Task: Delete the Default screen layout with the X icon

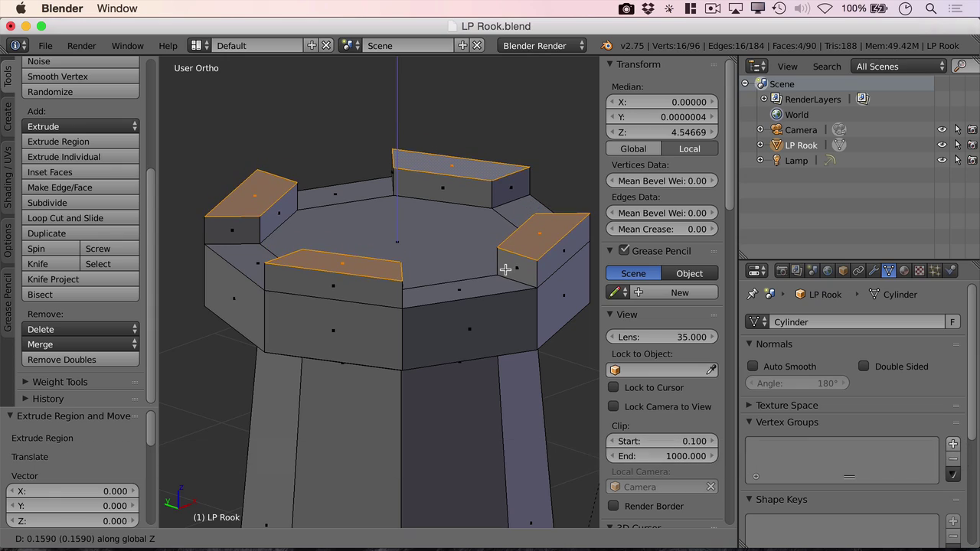Action: coord(326,45)
